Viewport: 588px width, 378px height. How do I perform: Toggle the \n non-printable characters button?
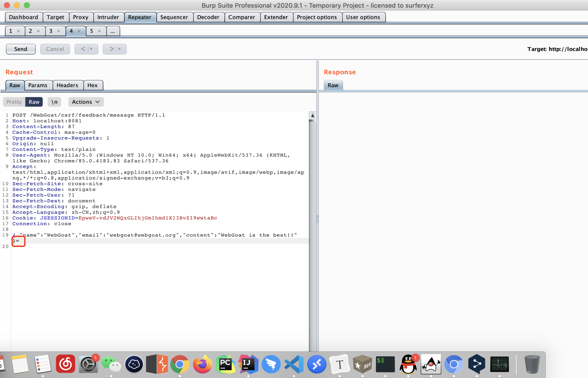(54, 102)
